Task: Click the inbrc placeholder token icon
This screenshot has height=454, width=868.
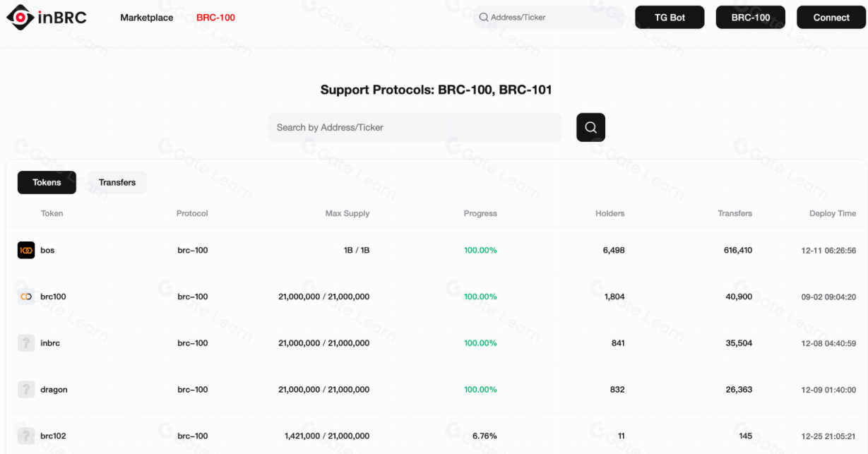Action: coord(26,343)
